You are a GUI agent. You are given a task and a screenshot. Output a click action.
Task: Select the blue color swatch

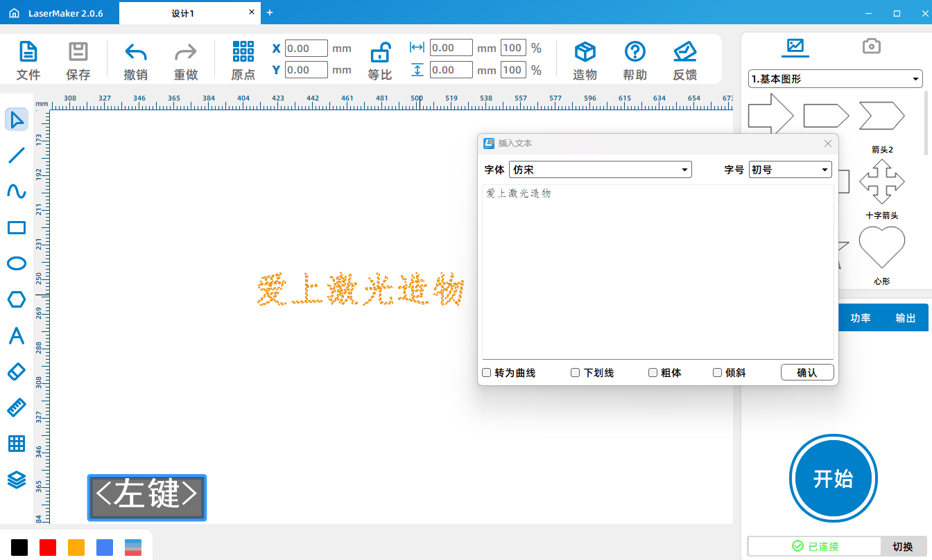105,547
